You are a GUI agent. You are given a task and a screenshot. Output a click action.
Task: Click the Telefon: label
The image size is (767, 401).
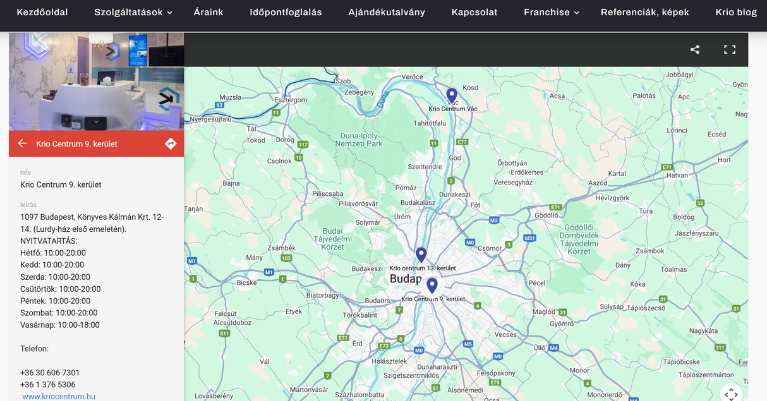pos(34,349)
